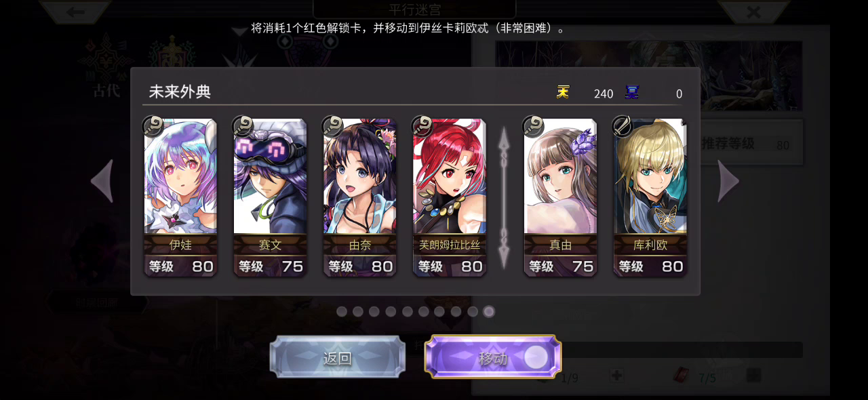Screen dimensions: 868x400
Task: Select the last highlighted party page dot
Action: (x=489, y=312)
